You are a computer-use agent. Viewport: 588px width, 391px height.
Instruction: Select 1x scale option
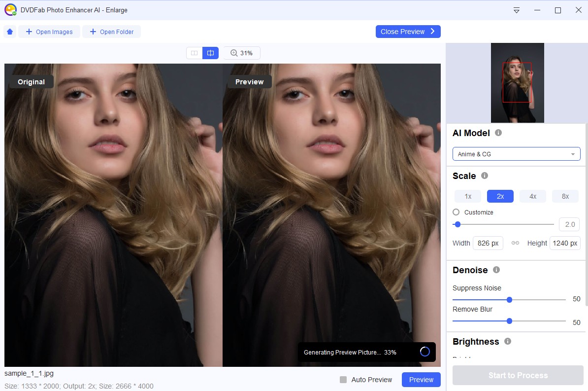468,196
